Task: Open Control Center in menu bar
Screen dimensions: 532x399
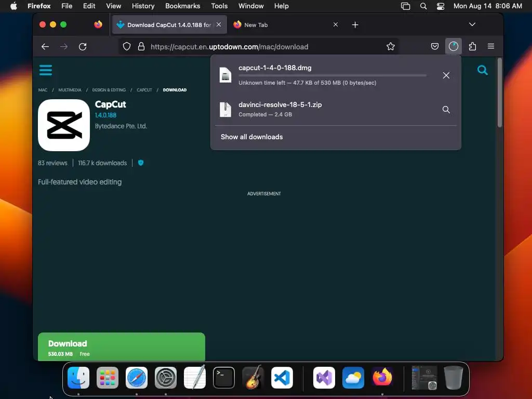Action: [x=441, y=6]
